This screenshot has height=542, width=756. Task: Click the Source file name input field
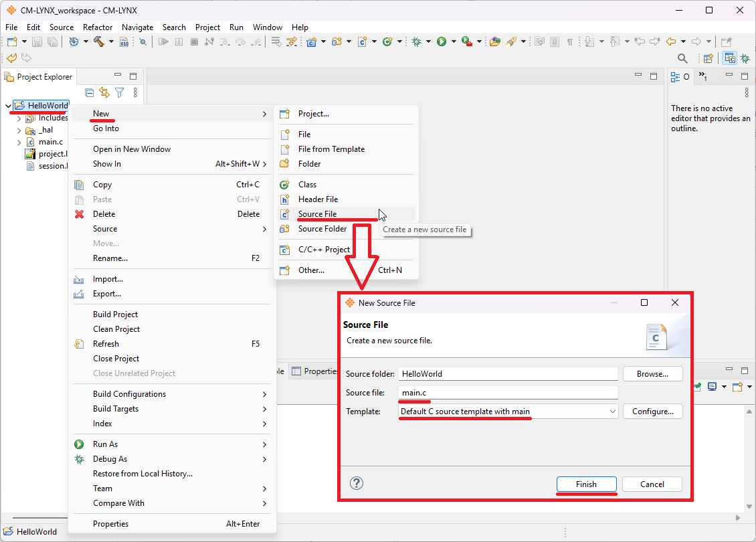pos(508,393)
